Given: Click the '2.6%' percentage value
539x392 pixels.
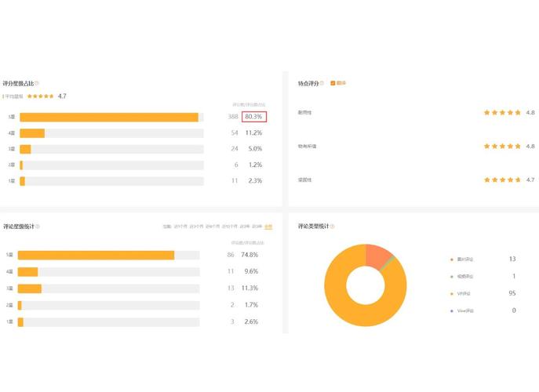Looking at the screenshot, I should click(x=251, y=322).
